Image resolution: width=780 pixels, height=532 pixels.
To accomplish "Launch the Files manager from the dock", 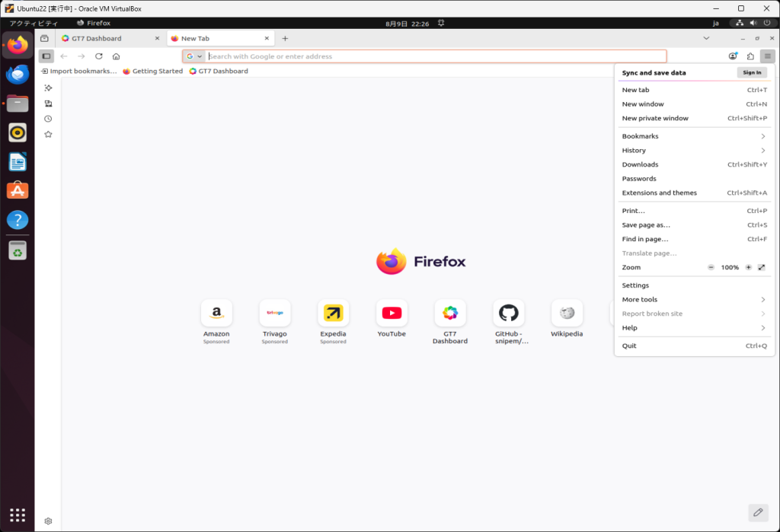I will 18,104.
